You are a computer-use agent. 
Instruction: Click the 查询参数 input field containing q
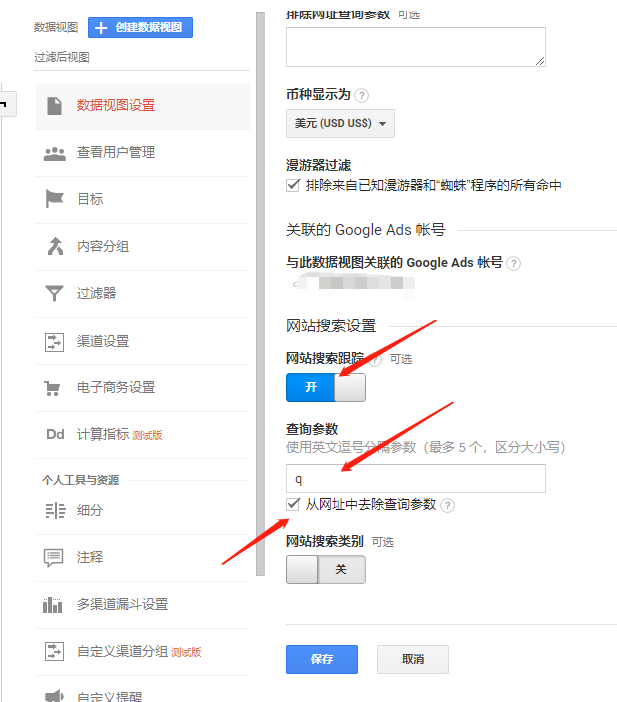click(416, 479)
